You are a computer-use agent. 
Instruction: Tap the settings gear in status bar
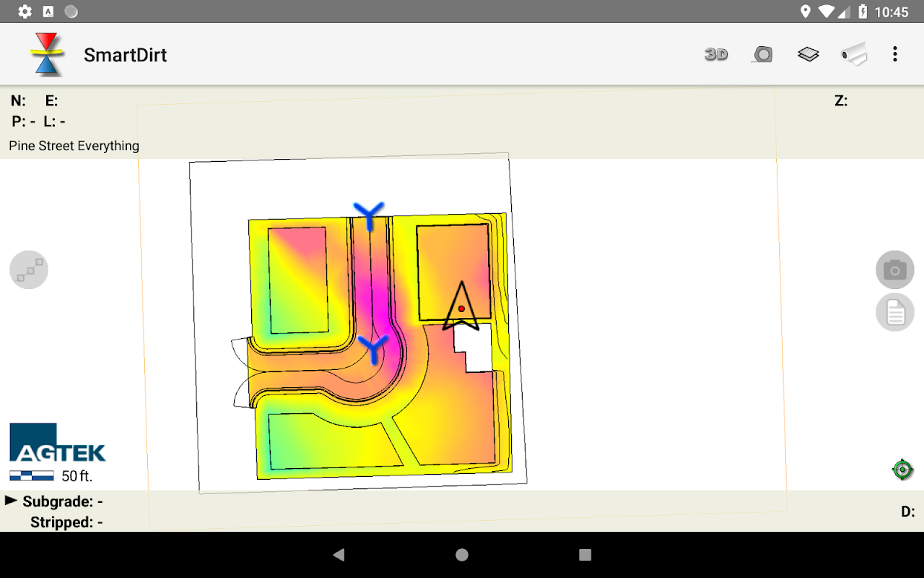coord(25,12)
